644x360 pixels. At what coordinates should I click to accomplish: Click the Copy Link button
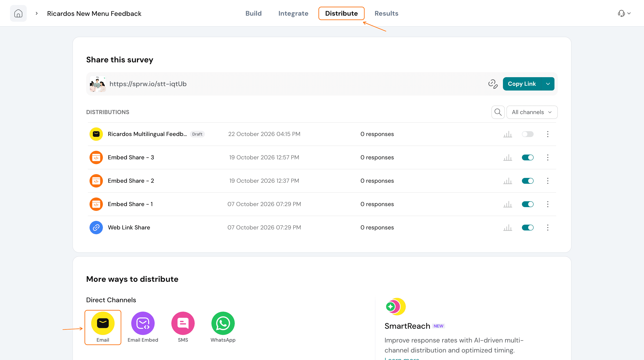[x=522, y=84]
